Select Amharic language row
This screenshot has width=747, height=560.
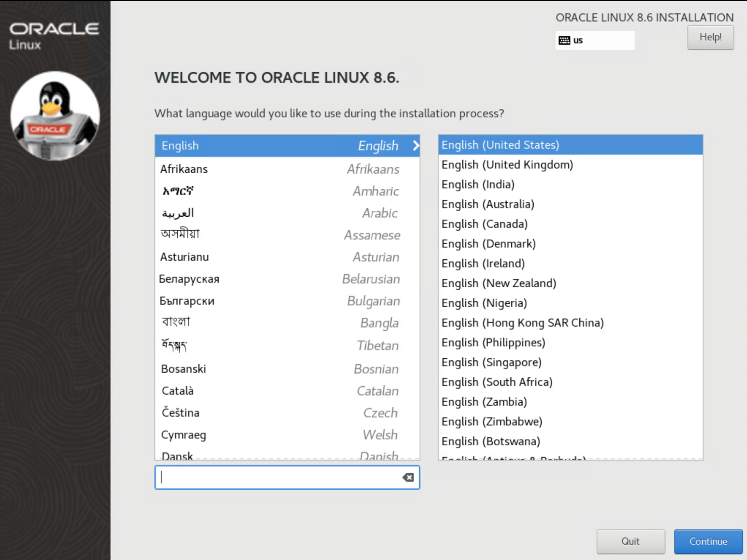(287, 191)
